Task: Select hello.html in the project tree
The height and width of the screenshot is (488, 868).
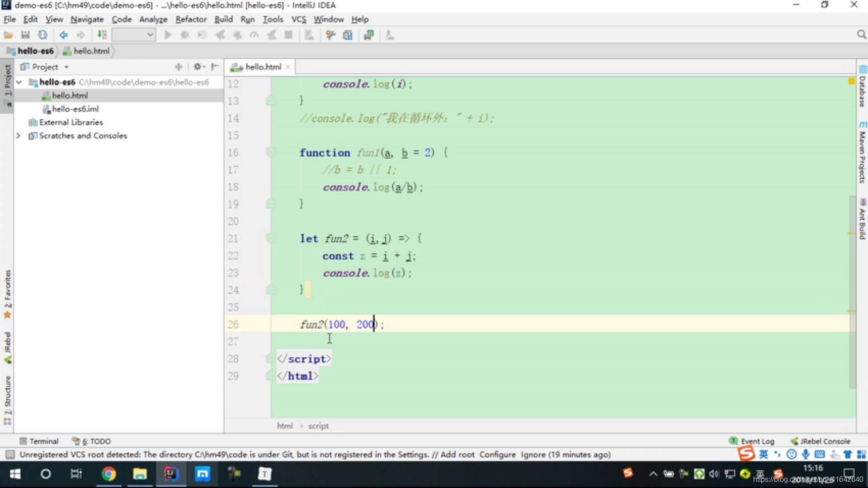Action: tap(70, 96)
